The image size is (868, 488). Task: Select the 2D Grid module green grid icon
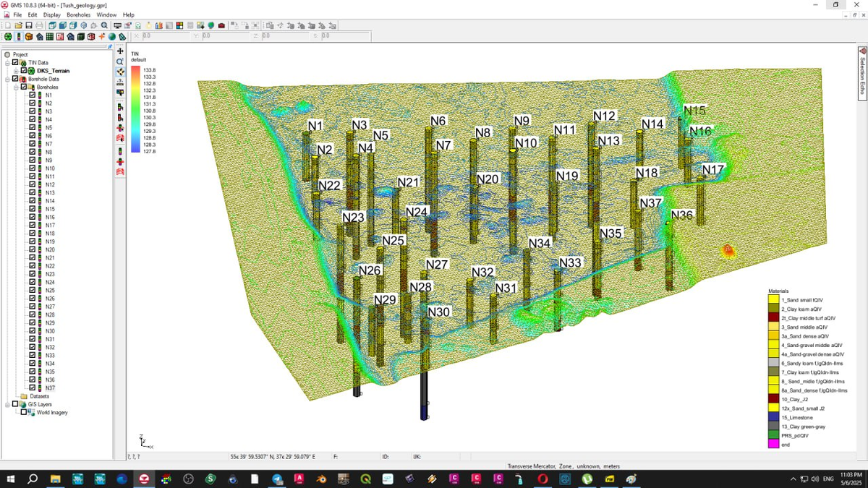click(x=50, y=36)
